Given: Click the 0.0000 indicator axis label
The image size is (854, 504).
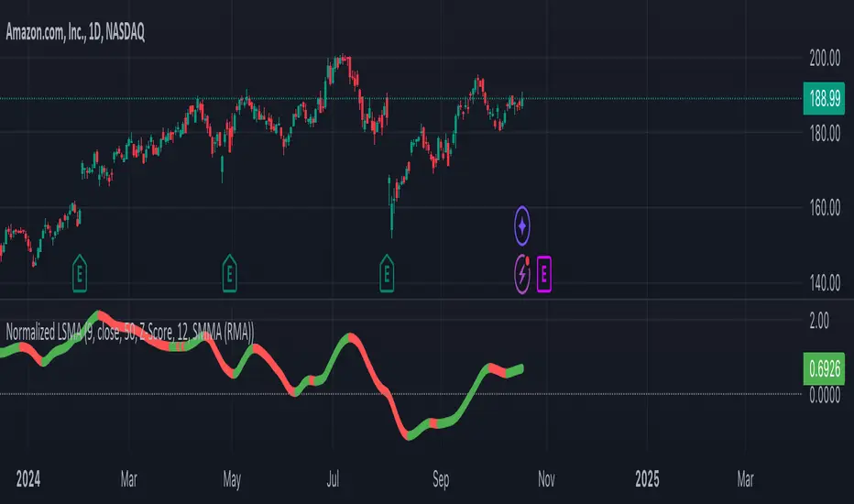Looking at the screenshot, I should 825,395.
